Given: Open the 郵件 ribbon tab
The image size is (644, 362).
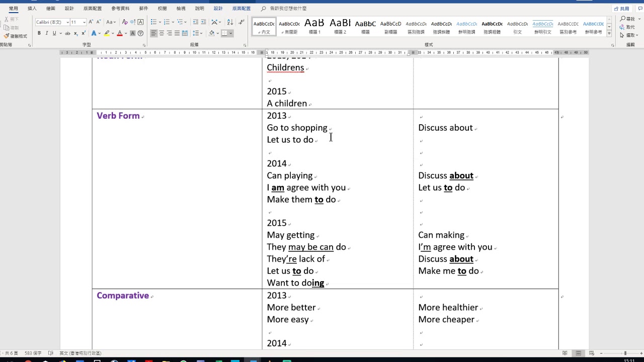Looking at the screenshot, I should (143, 9).
